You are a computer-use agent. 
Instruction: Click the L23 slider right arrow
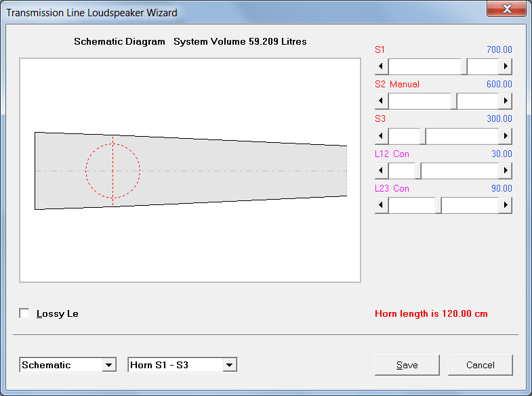coord(505,205)
